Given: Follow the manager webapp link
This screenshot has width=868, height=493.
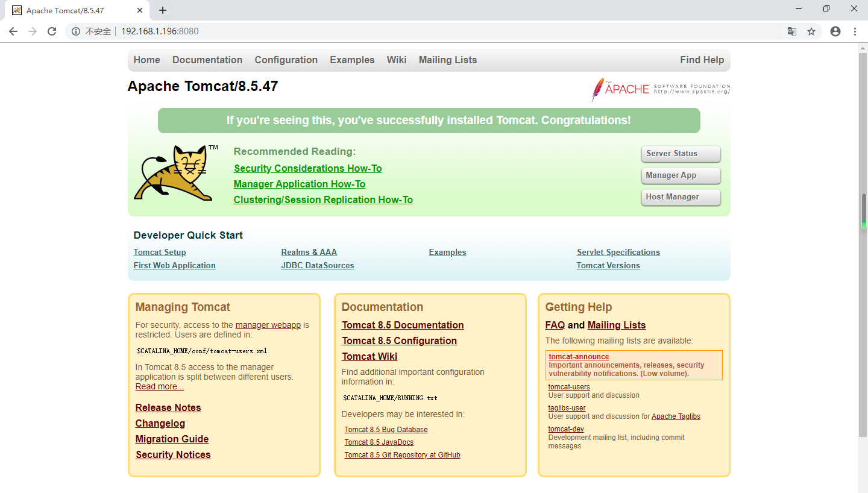Looking at the screenshot, I should pyautogui.click(x=268, y=325).
